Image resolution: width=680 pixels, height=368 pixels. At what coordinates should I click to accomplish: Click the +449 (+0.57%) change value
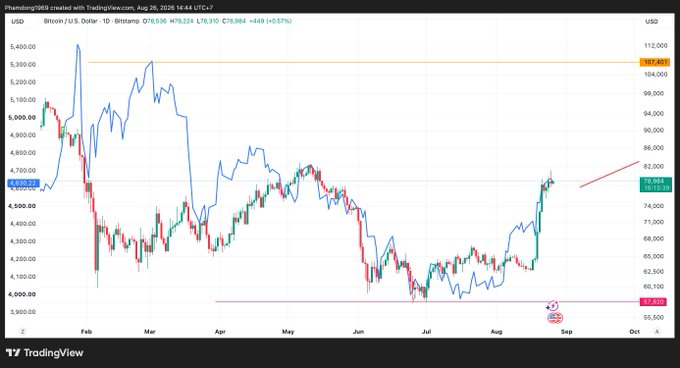pos(270,21)
